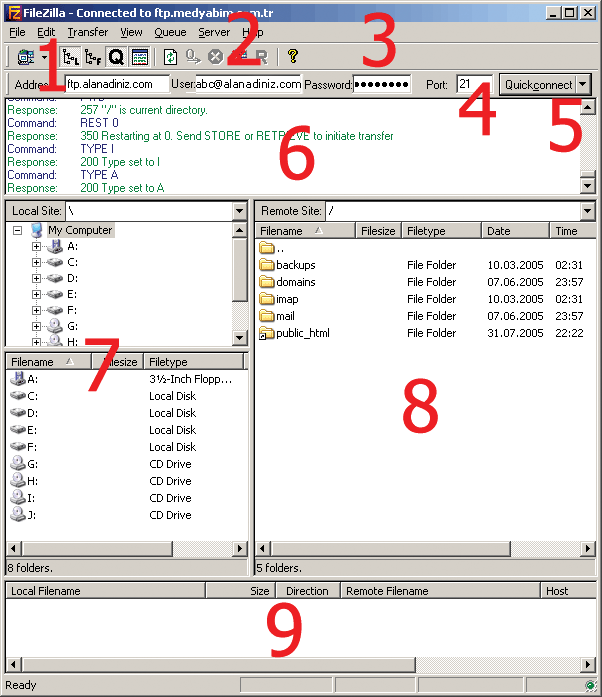This screenshot has height=697, width=602.
Task: Select the A: floppy drive in file list
Action: point(18,379)
